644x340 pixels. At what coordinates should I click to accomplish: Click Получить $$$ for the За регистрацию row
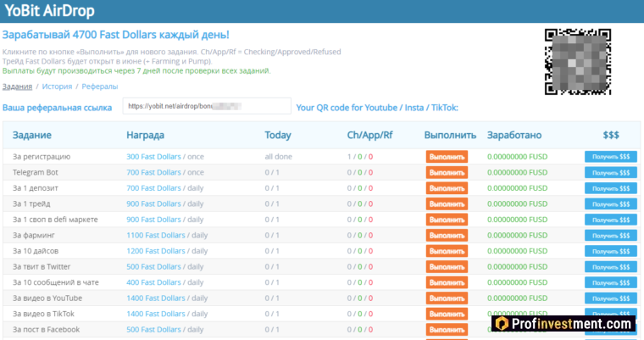[610, 157]
